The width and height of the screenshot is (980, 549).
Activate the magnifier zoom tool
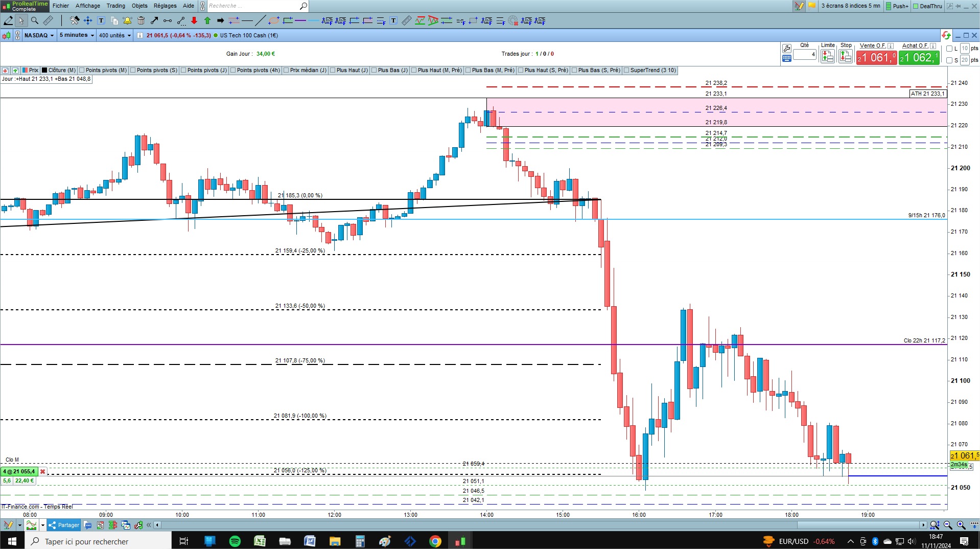click(34, 20)
